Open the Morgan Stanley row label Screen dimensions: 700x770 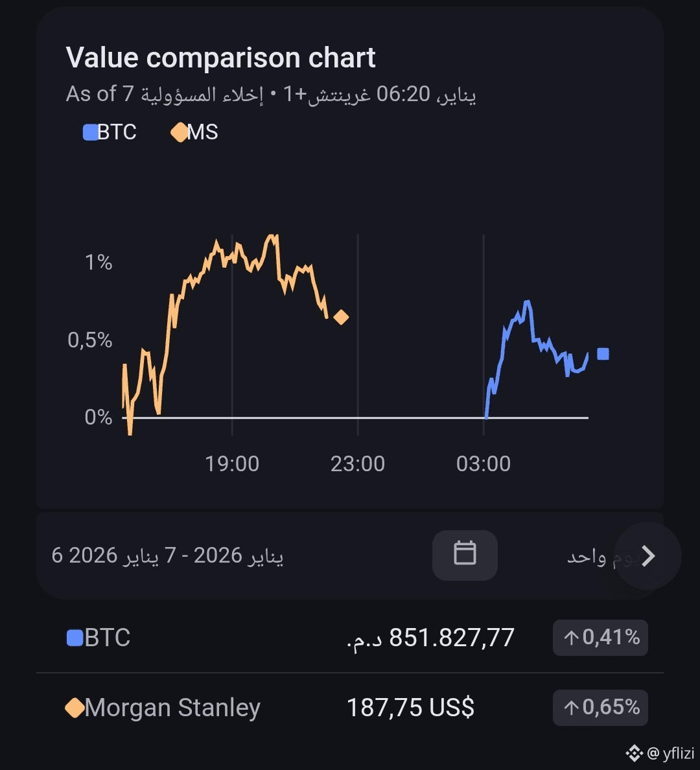[x=172, y=708]
